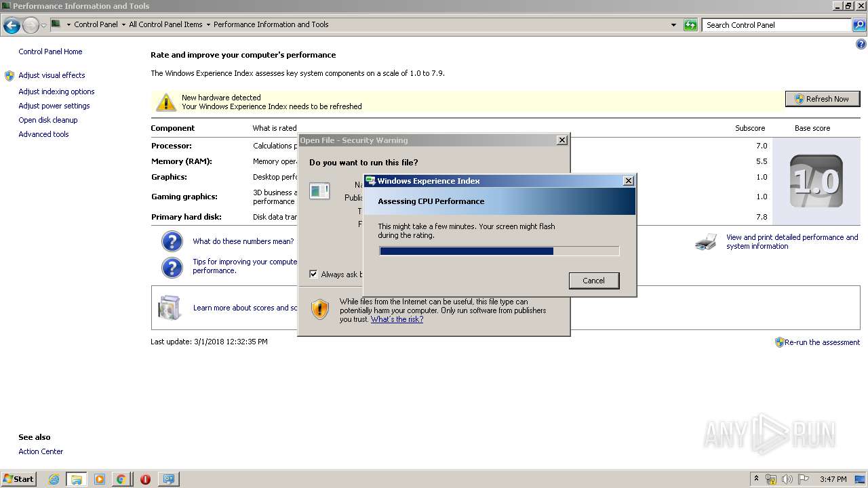Viewport: 868px width, 488px height.
Task: Close the Windows Experience Index dialog
Action: coord(629,180)
